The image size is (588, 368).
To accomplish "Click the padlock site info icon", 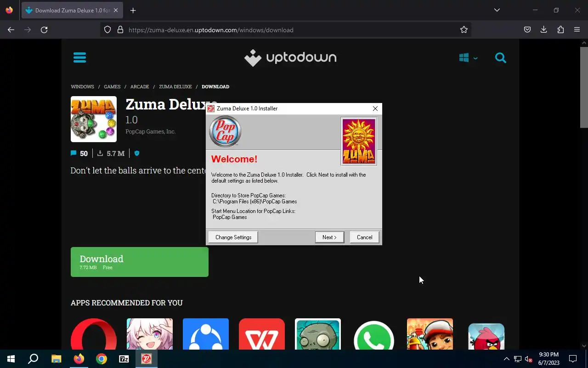I will [120, 30].
